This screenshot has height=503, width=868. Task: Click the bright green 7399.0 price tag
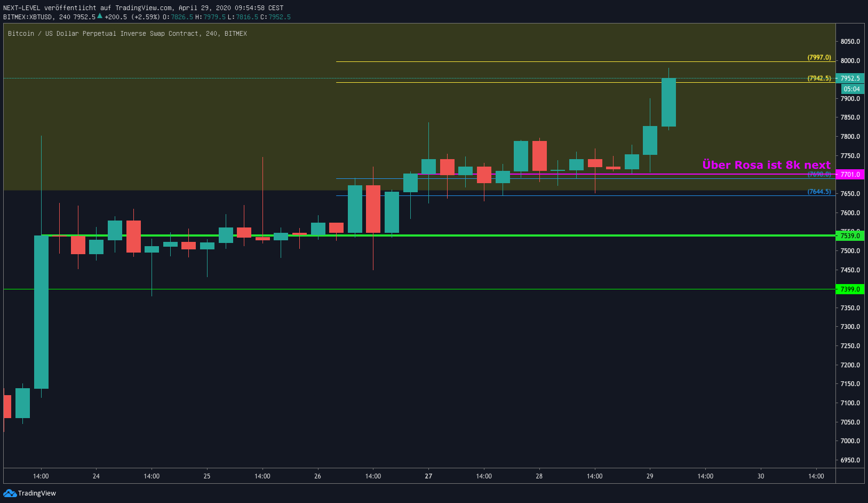pos(850,289)
